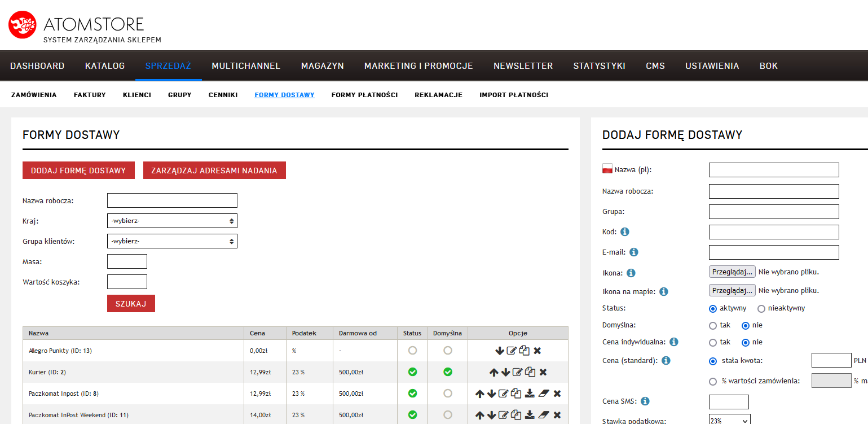The height and width of the screenshot is (424, 868).
Task: Click info icon beside Cena SMS
Action: tap(645, 401)
